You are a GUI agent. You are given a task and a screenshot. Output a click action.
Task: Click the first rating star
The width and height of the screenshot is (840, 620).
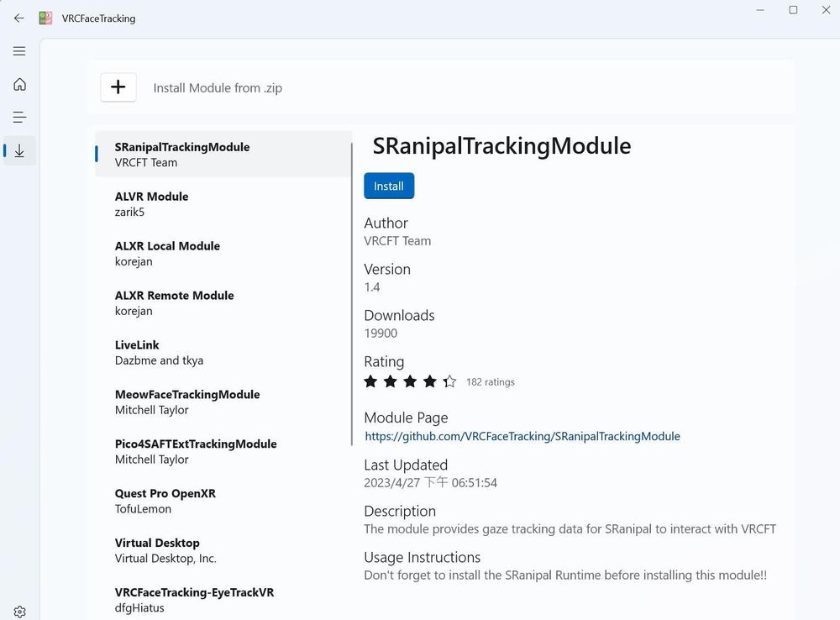coord(370,381)
